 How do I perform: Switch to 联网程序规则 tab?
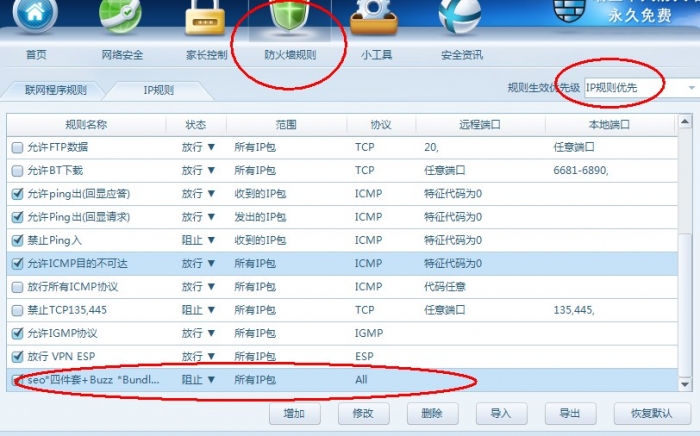point(55,90)
